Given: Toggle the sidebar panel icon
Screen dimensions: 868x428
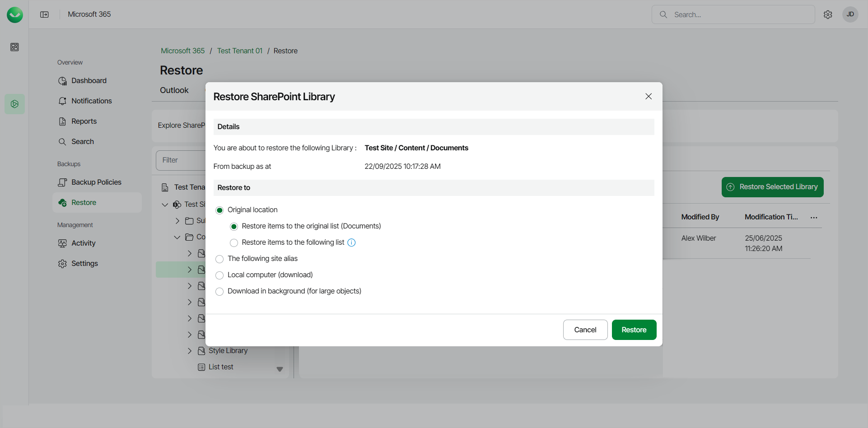Looking at the screenshot, I should tap(44, 14).
